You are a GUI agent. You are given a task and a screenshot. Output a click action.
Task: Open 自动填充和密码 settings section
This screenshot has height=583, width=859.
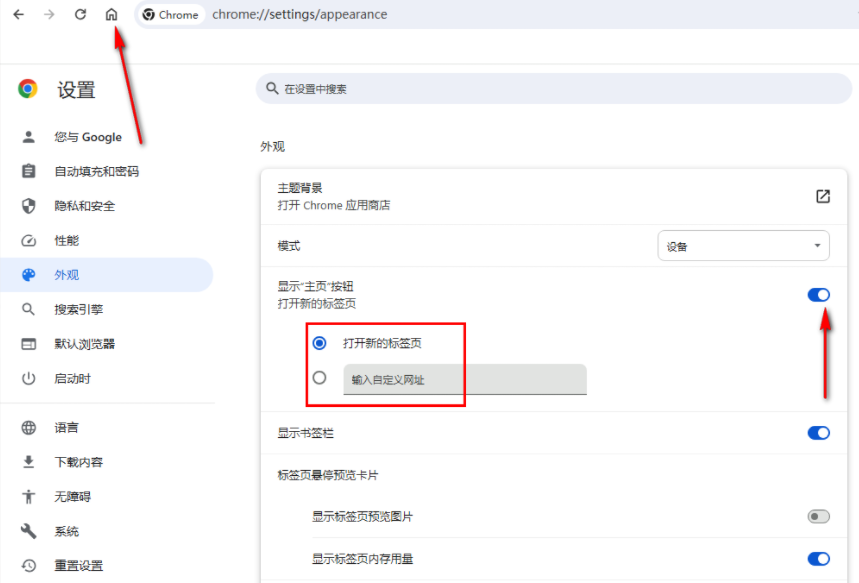coord(107,171)
